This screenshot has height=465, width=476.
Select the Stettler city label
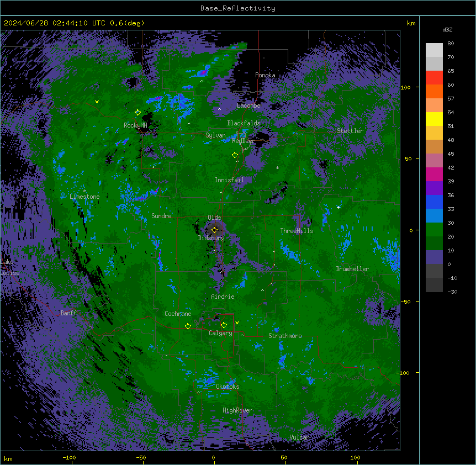point(350,131)
